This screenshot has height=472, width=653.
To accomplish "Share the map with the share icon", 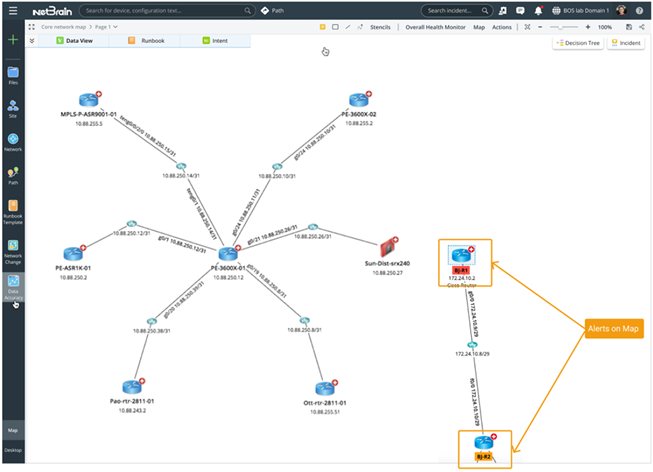I will tap(642, 27).
